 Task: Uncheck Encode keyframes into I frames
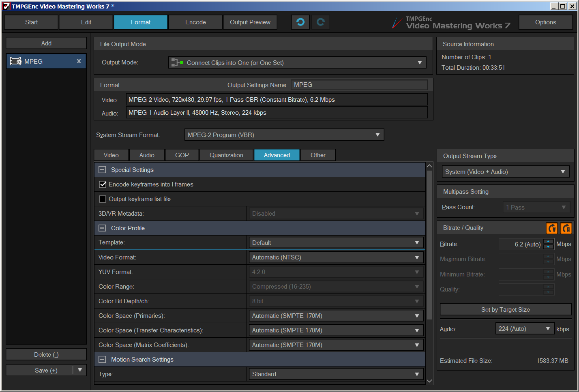coord(103,184)
